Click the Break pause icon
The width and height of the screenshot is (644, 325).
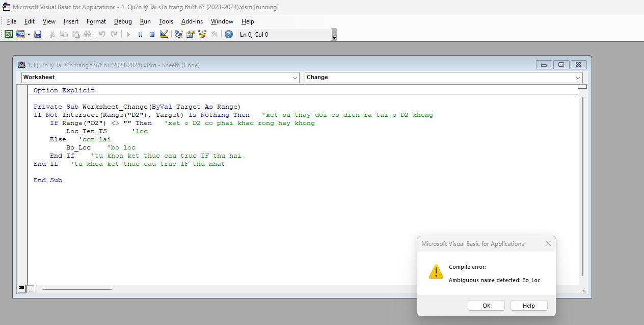(x=140, y=34)
